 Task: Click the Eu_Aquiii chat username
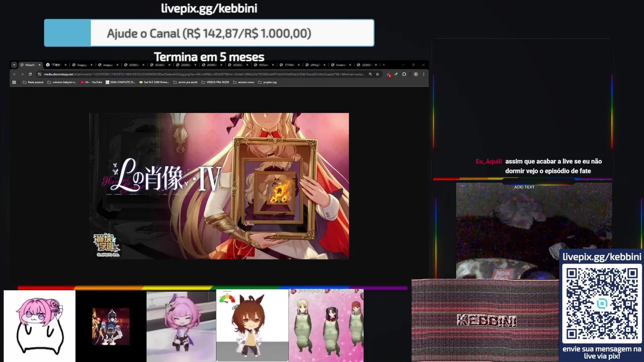[x=489, y=161]
